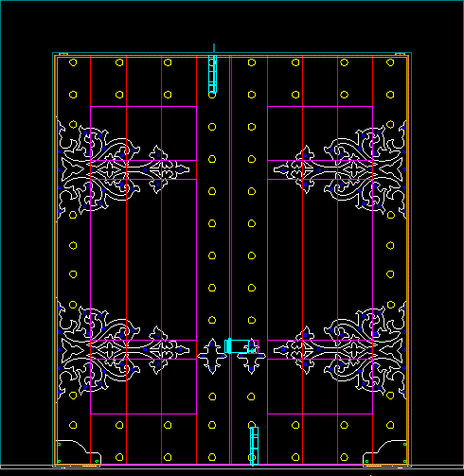Click inside the upper-left magenta panel
This screenshot has height=476, width=464.
(x=143, y=133)
